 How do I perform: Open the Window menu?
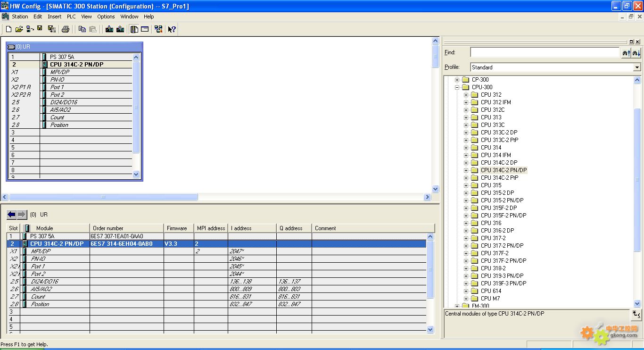click(129, 17)
